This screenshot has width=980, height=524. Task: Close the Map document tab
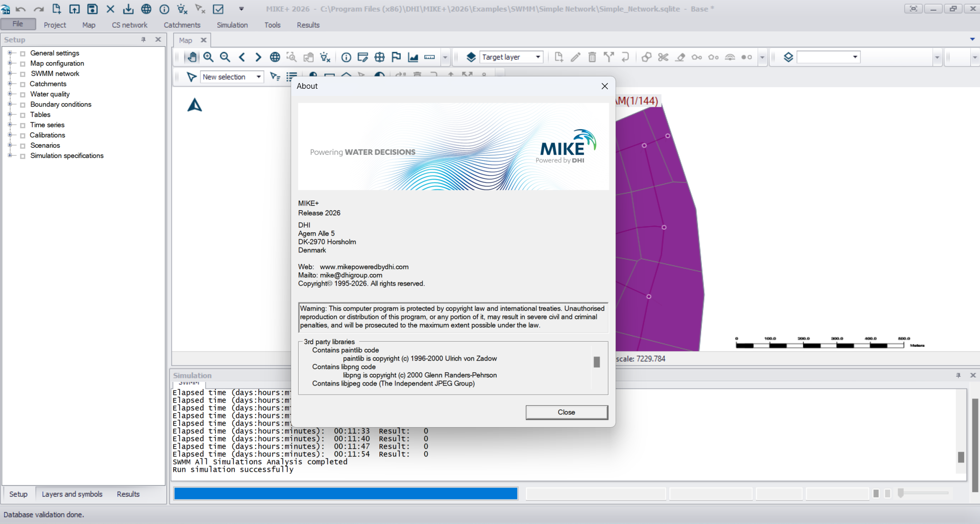coord(203,40)
